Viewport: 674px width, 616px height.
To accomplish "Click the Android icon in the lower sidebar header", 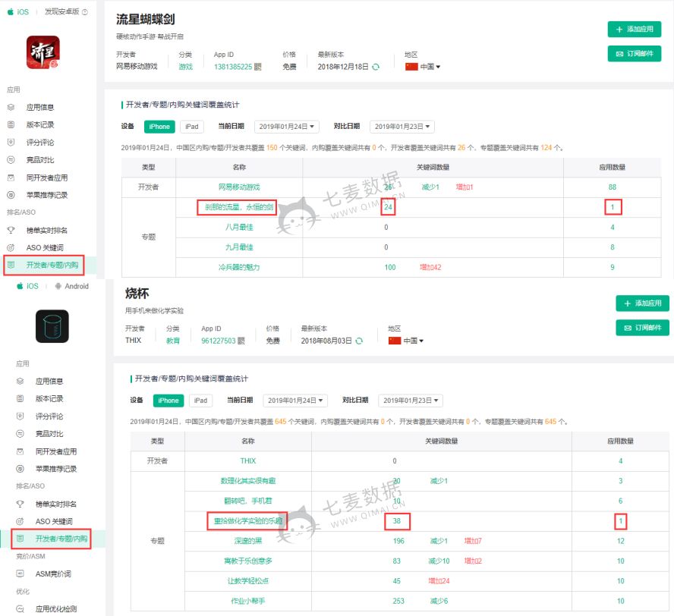I will pos(58,286).
